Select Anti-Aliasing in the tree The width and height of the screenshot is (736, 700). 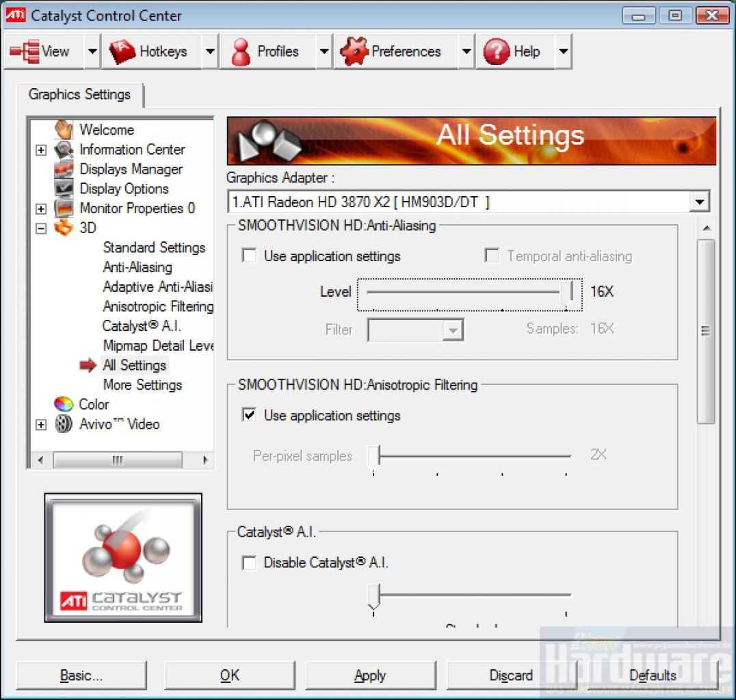click(x=137, y=267)
